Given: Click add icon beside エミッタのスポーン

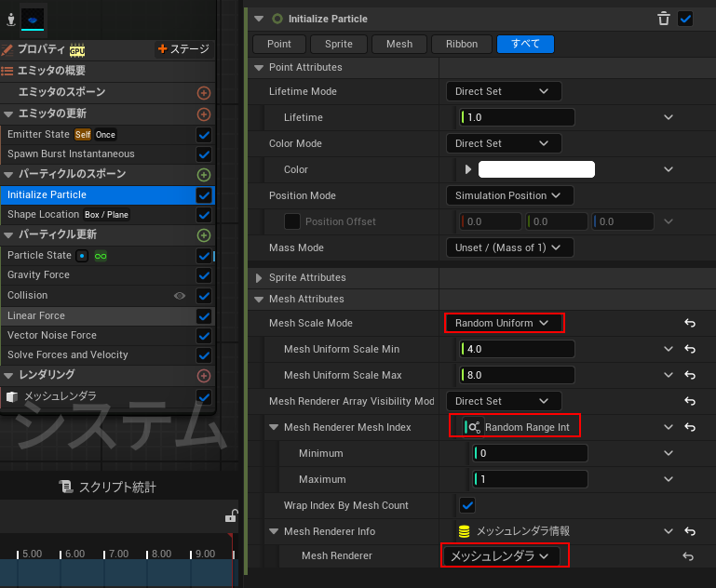Looking at the screenshot, I should pyautogui.click(x=204, y=93).
